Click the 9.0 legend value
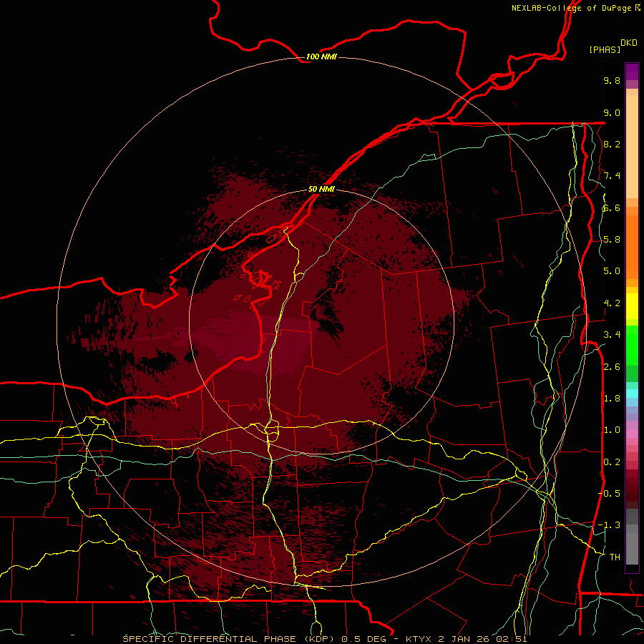Viewport: 644px width, 644px height. (x=612, y=112)
